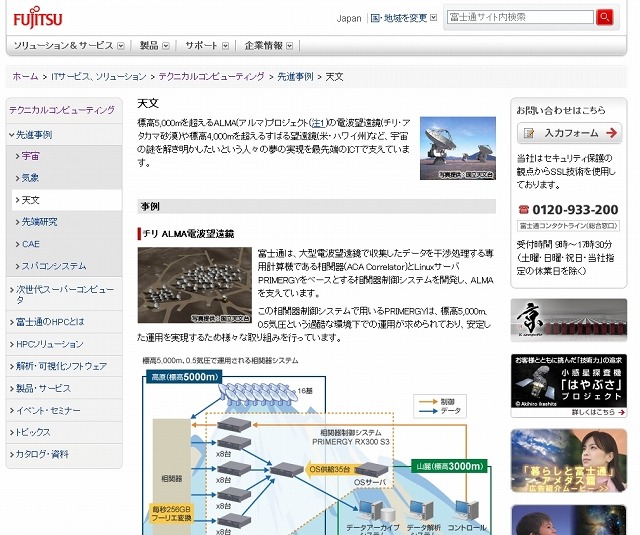Click チリ ALMA電波望遠鏡 heading
640x535 pixels.
[188, 234]
